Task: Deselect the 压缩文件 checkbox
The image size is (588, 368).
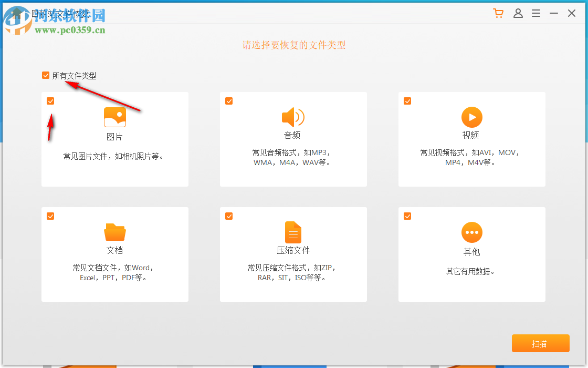Action: click(x=229, y=216)
